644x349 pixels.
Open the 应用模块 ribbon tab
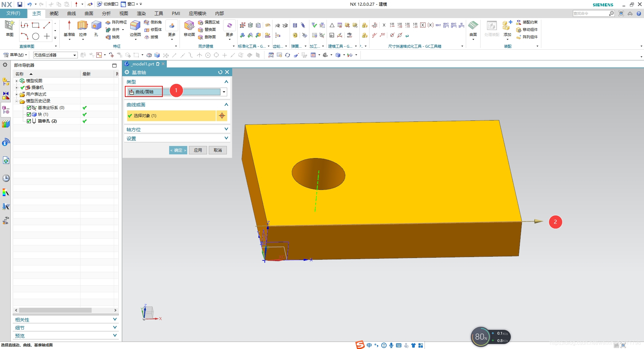197,13
